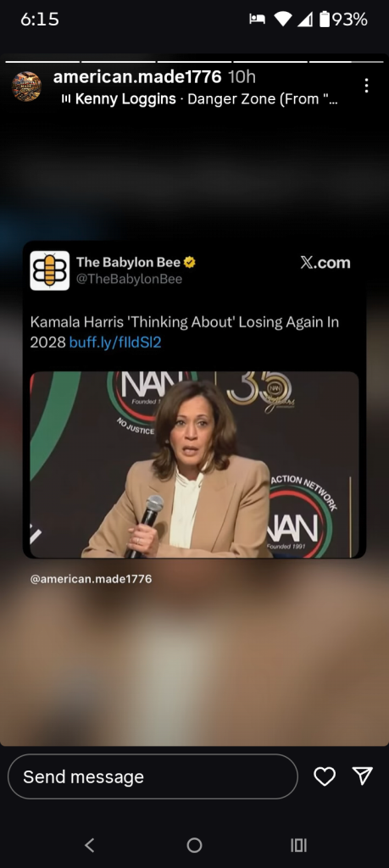Jump to first story progress segment
This screenshot has width=389, height=868.
42,61
